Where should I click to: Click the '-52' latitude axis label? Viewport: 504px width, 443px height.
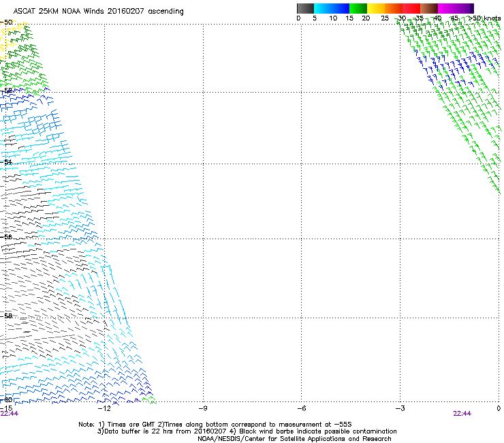6,91
